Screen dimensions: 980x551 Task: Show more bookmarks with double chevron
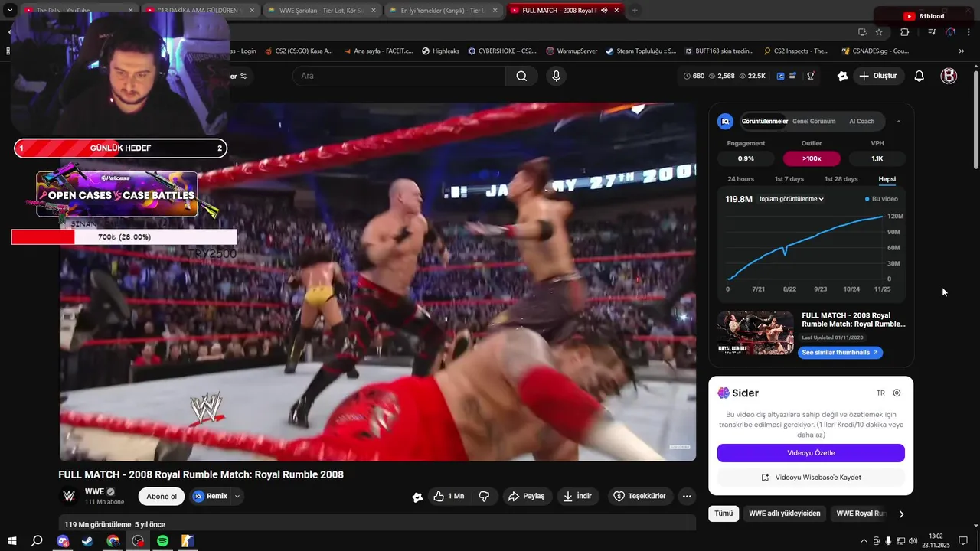click(x=962, y=51)
